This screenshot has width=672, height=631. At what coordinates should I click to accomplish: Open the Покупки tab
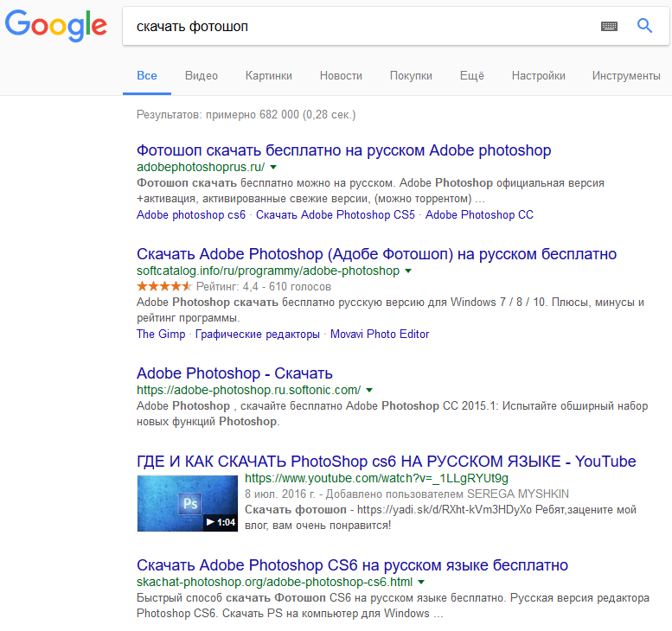click(411, 76)
